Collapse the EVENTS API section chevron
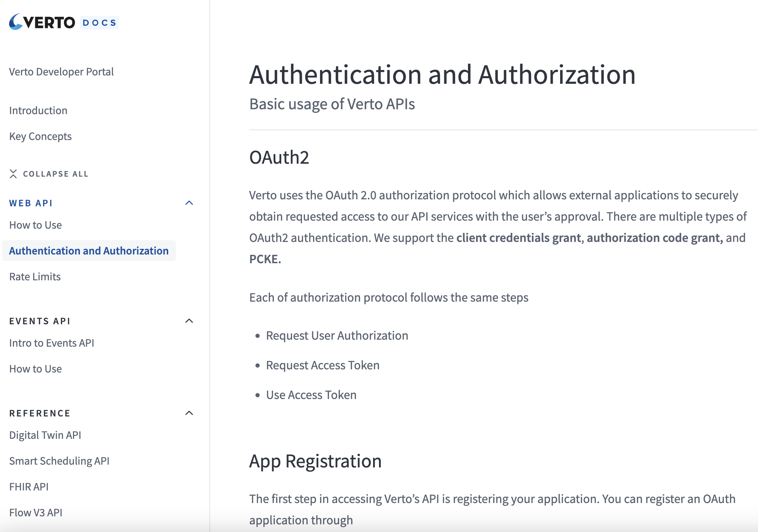The height and width of the screenshot is (532, 758). click(189, 321)
